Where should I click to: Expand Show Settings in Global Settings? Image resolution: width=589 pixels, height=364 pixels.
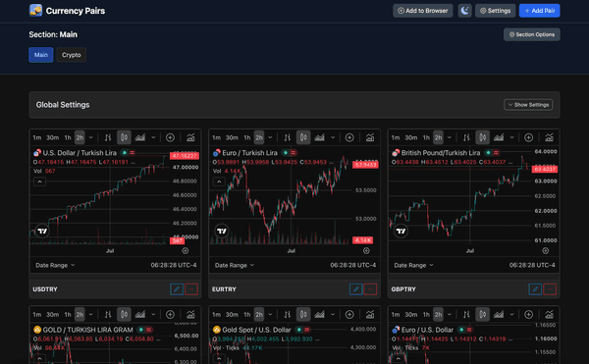point(528,105)
